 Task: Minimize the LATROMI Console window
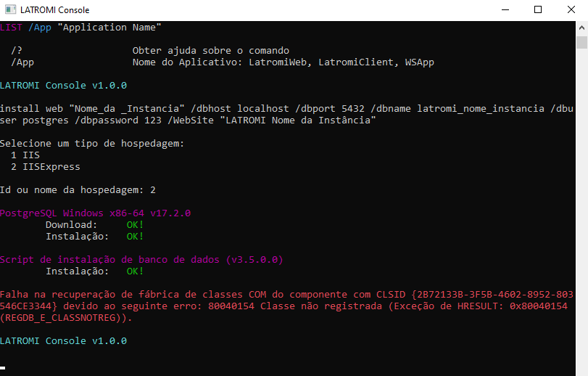[x=505, y=9]
